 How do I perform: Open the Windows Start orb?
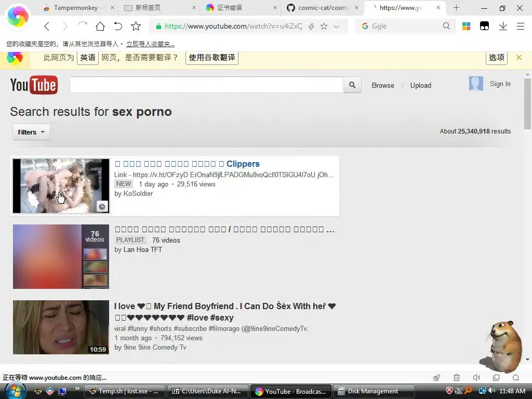15,391
